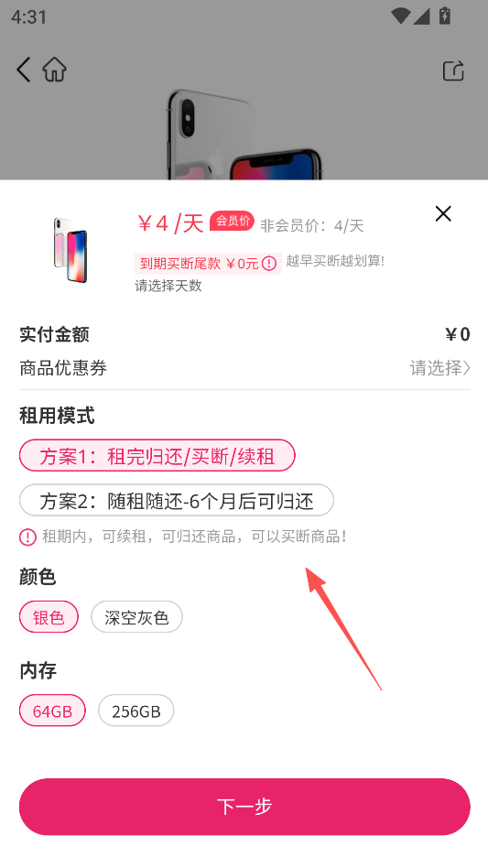Viewport: 488px width, 868px height.
Task: Select 64GB memory option
Action: (x=52, y=711)
